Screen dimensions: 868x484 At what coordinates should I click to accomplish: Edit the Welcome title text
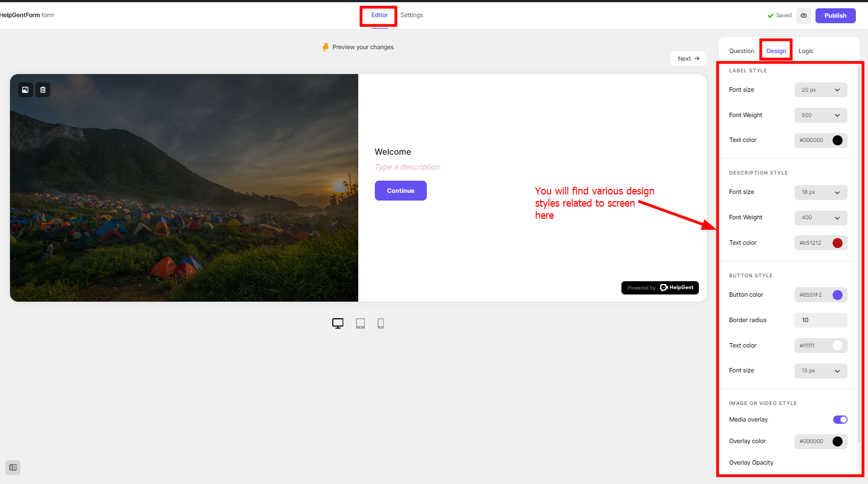(x=393, y=152)
